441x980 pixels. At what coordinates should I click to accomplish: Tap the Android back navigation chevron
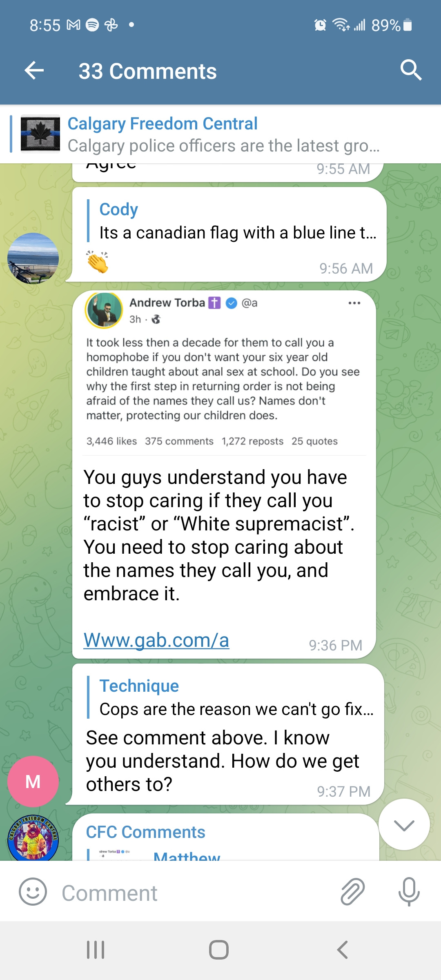tap(343, 950)
